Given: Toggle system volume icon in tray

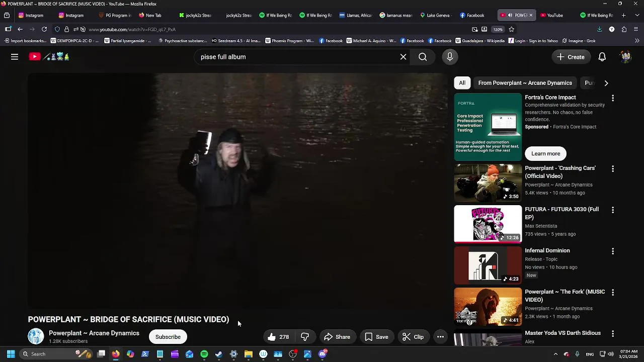Looking at the screenshot, I should (611, 354).
